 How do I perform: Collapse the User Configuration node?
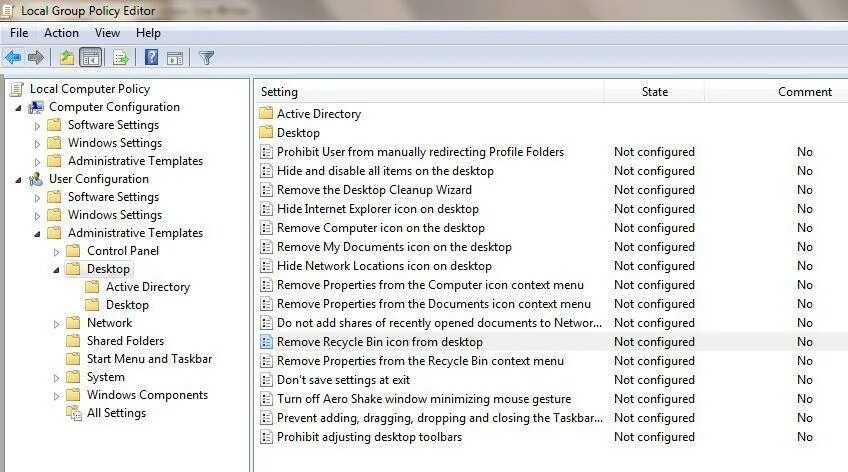[x=18, y=180]
